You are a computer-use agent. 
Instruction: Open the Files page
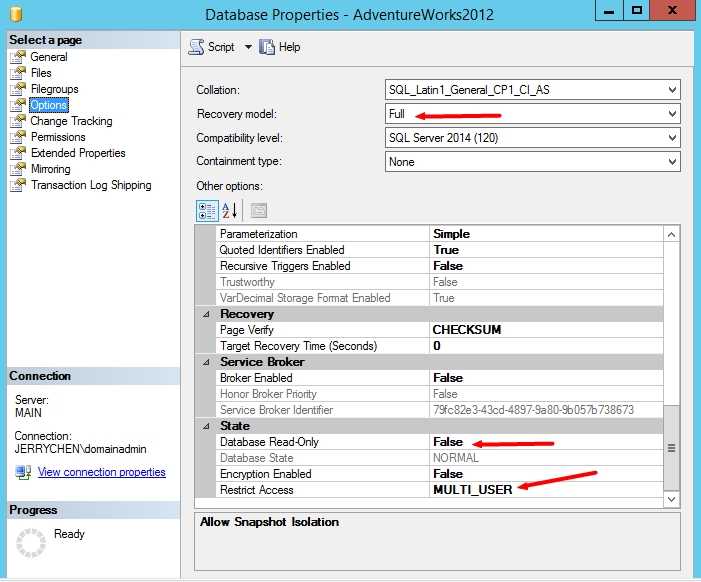[x=41, y=72]
